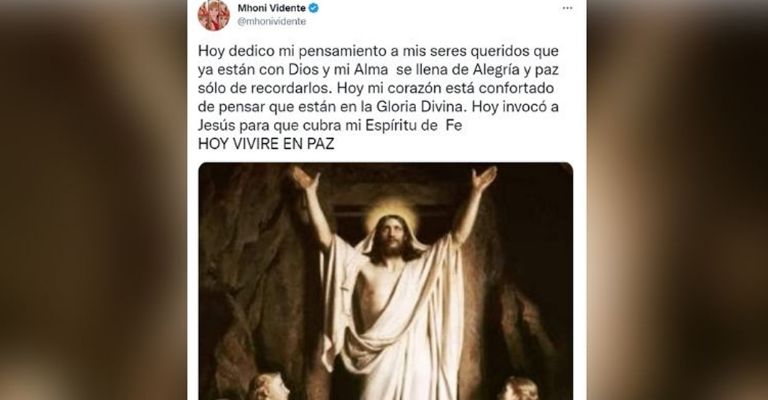
Task: Click the blurred background left of the tweet
Action: pos(93,200)
